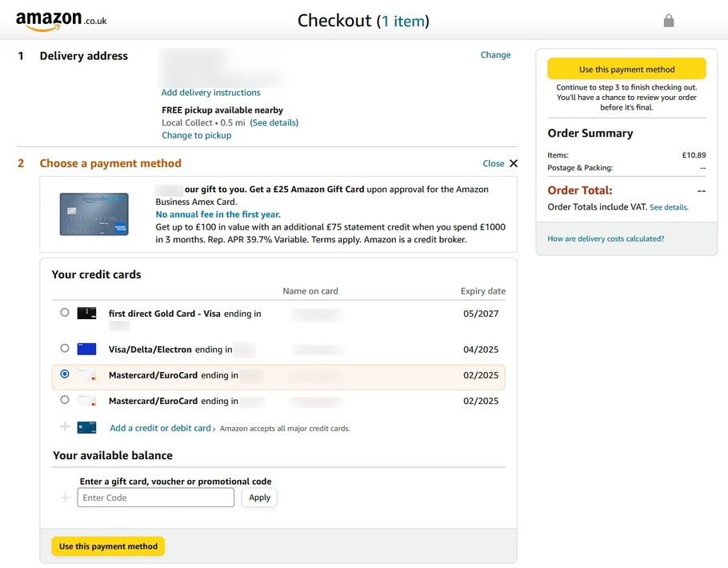Expand See details for local pickup
The width and height of the screenshot is (728, 568).
[x=272, y=122]
